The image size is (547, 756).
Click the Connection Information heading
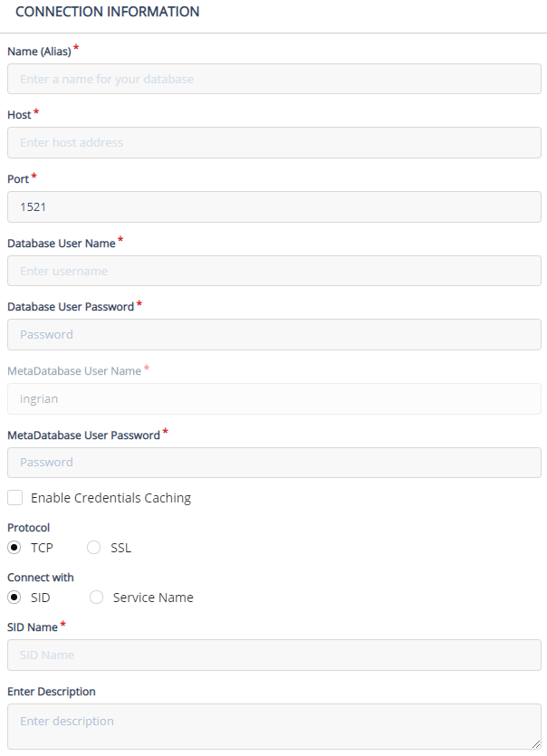point(108,13)
